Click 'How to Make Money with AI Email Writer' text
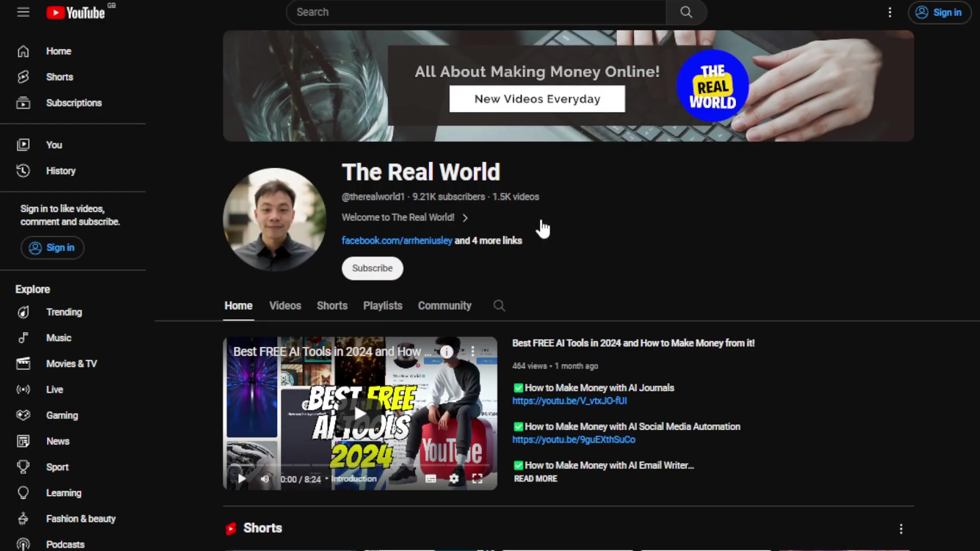The height and width of the screenshot is (551, 980). (x=609, y=465)
